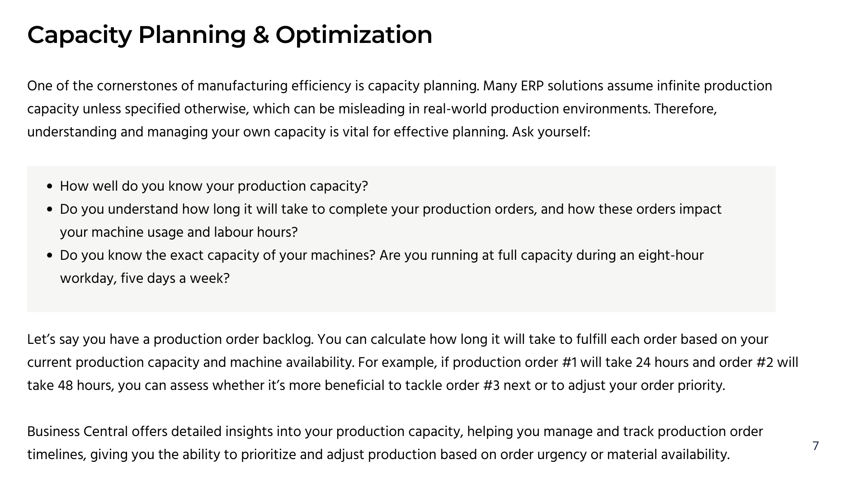Select 'How well do you know your production capacity?'
Image resolution: width=868 pixels, height=488 pixels.
pos(214,186)
